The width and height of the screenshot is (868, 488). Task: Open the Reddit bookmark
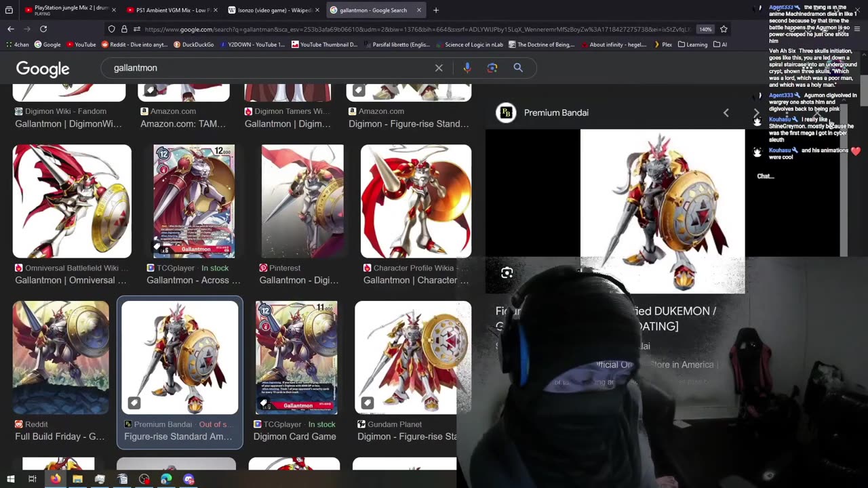pyautogui.click(x=134, y=45)
